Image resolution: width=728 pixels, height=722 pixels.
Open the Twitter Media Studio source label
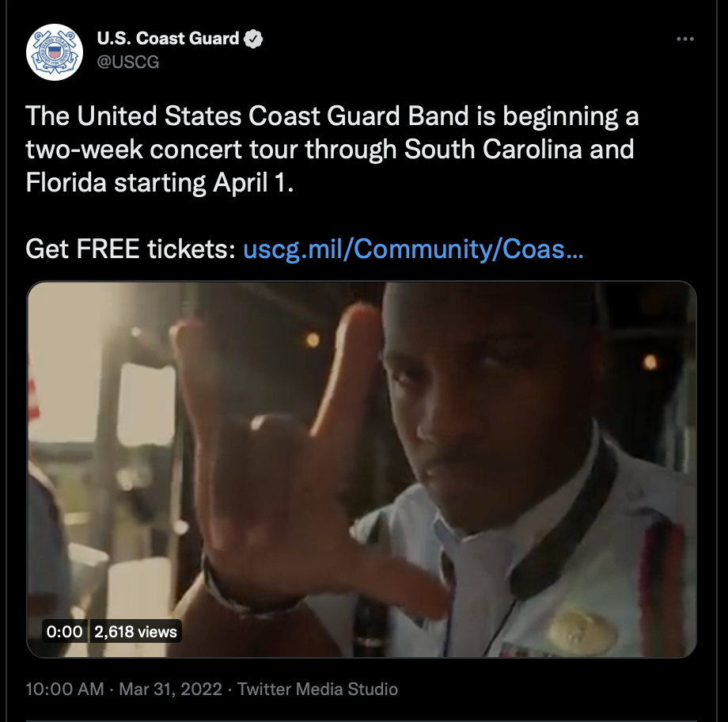click(317, 689)
